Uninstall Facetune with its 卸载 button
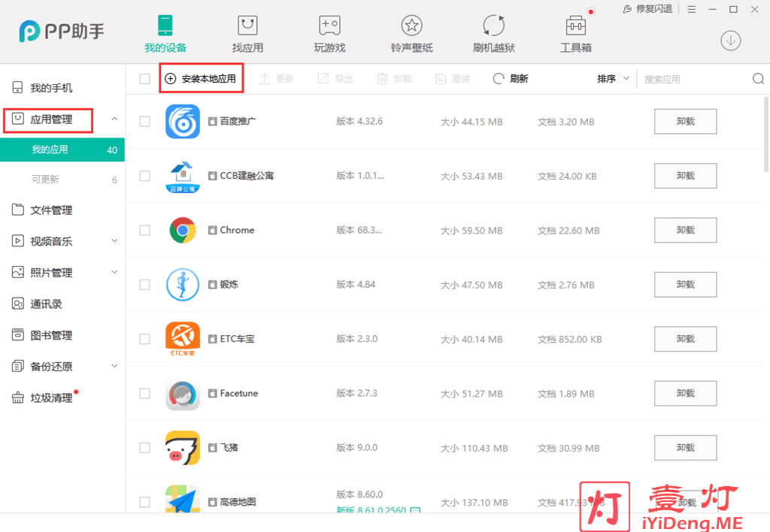This screenshot has width=770, height=532. coord(686,394)
